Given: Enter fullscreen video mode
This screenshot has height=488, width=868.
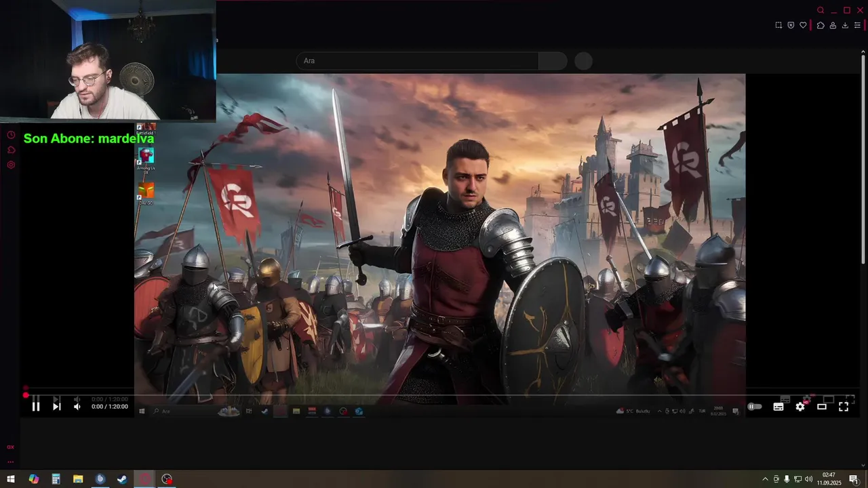Looking at the screenshot, I should point(844,407).
